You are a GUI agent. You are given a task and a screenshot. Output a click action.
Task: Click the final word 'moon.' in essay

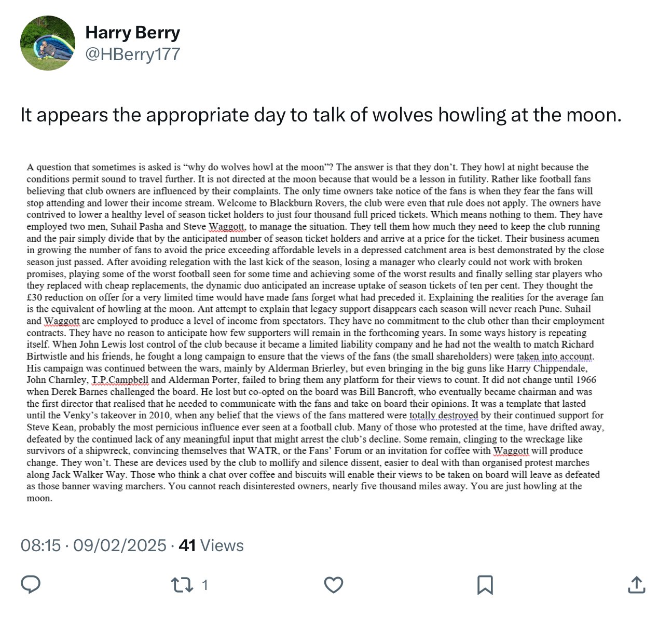pos(39,498)
